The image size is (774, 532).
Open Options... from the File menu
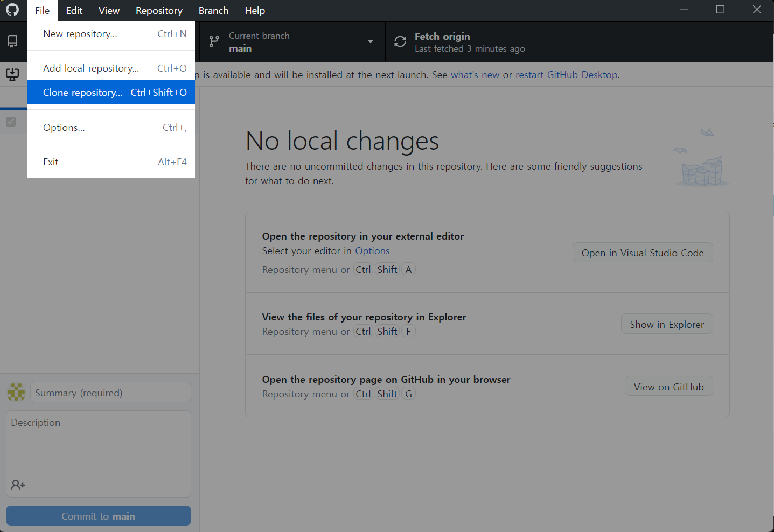111,128
